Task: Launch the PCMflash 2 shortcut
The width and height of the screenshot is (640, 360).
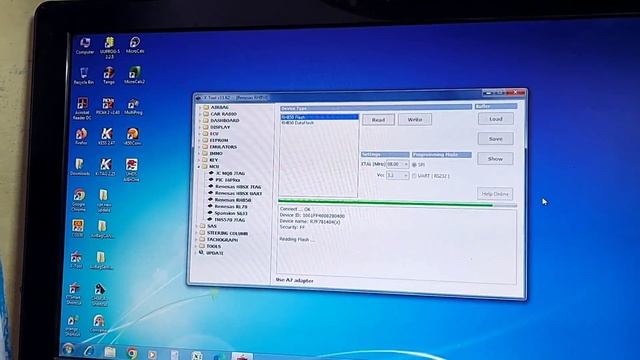Action: 108,106
